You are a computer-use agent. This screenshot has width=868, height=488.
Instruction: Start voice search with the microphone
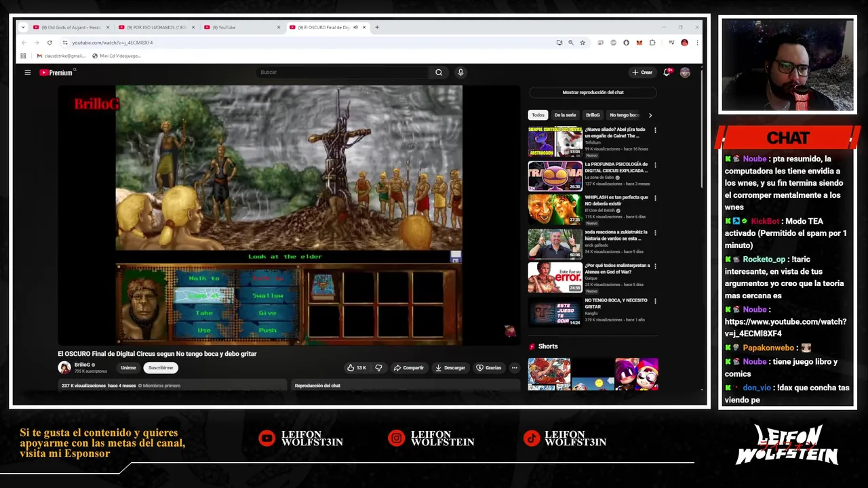(x=460, y=73)
